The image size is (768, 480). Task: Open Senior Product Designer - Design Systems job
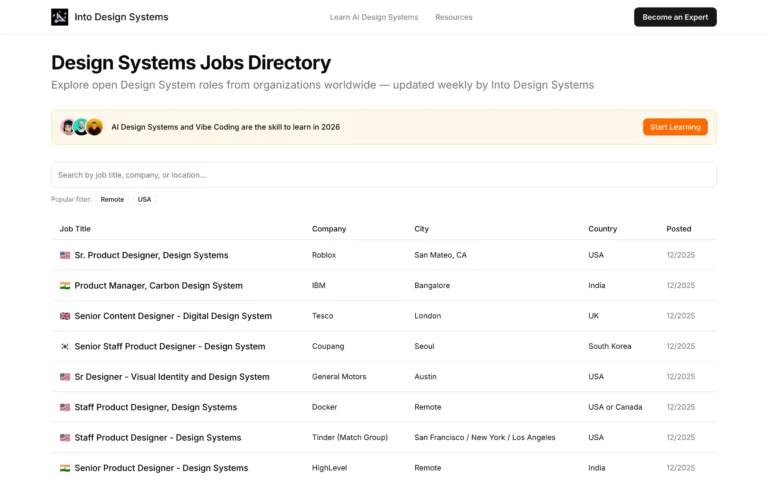coord(161,468)
